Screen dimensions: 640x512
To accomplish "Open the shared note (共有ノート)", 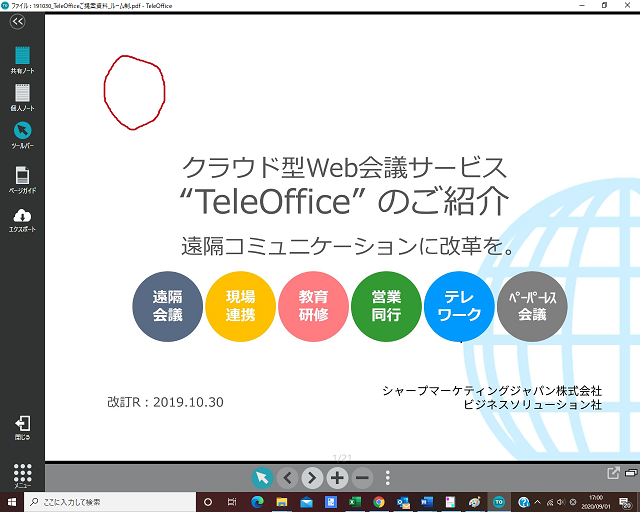I will pos(22,60).
